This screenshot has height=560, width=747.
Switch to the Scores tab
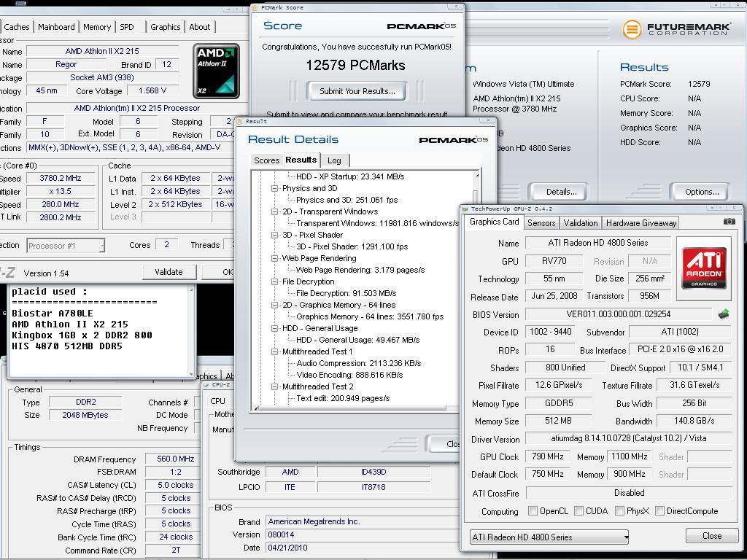tap(267, 160)
